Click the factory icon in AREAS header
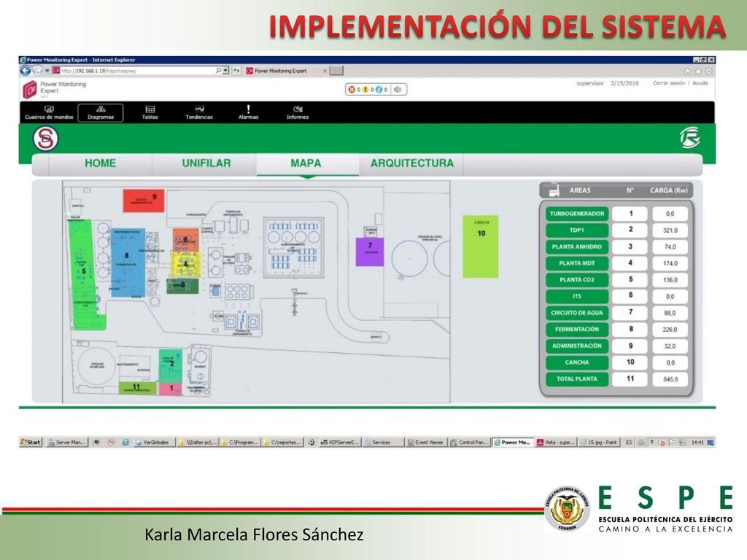 [554, 190]
